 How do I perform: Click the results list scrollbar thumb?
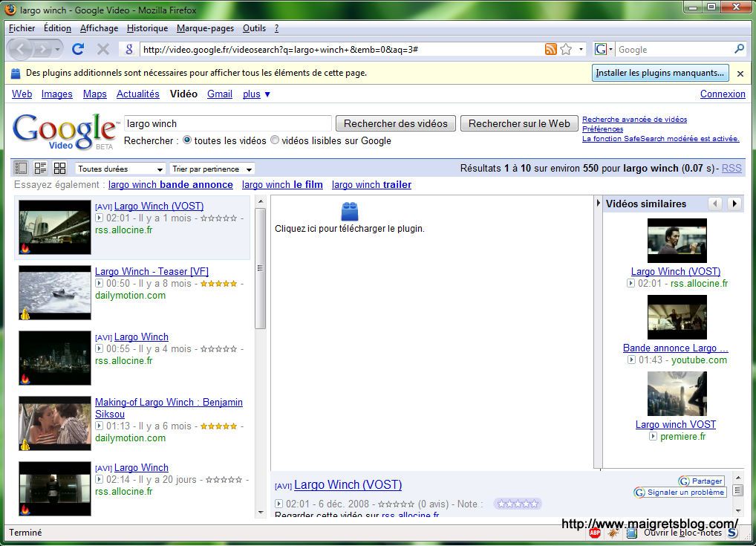pos(261,268)
